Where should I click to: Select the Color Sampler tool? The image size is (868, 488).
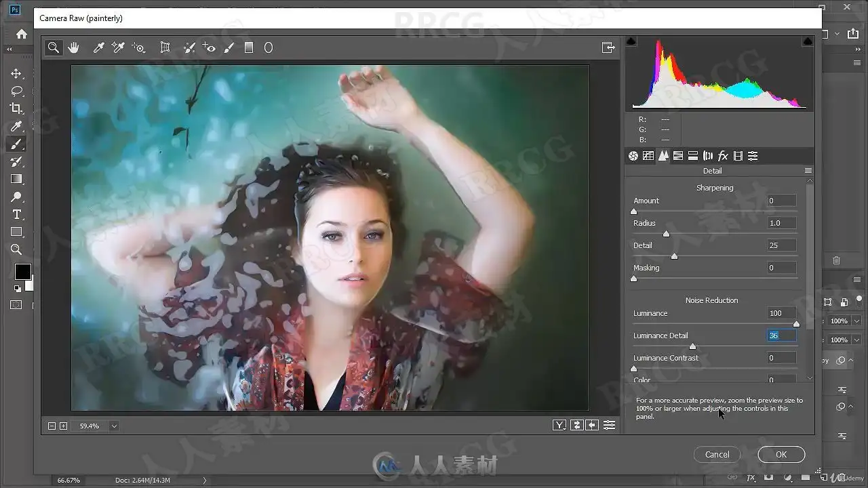(x=118, y=47)
